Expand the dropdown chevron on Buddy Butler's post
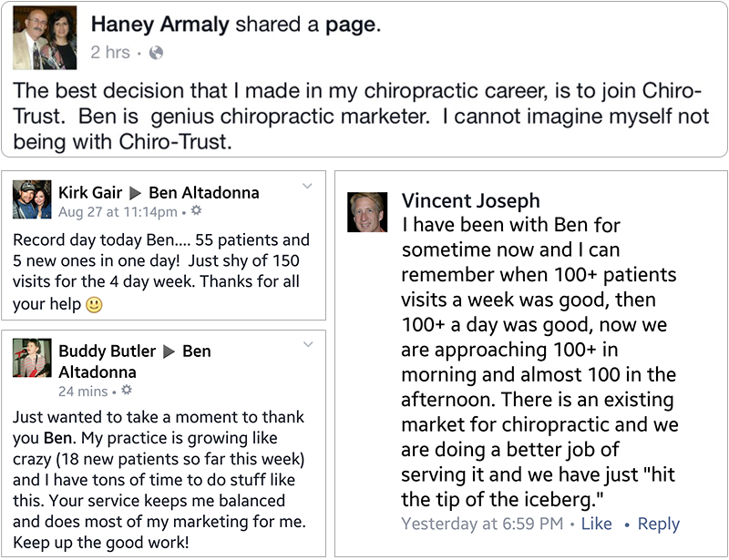This screenshot has width=729, height=560. coord(308,344)
